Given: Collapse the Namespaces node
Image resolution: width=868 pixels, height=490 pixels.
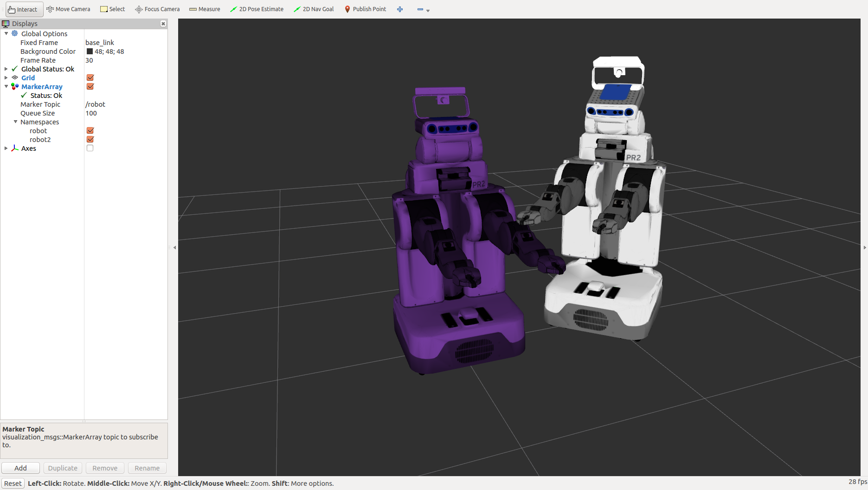Looking at the screenshot, I should point(15,122).
